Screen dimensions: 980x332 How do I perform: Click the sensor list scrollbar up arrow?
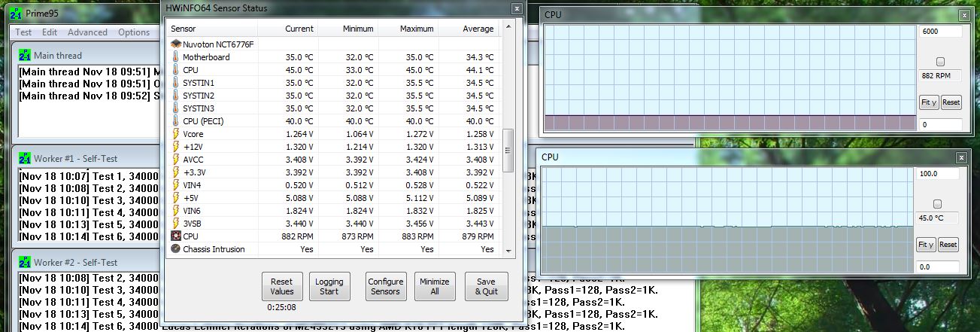pyautogui.click(x=508, y=28)
